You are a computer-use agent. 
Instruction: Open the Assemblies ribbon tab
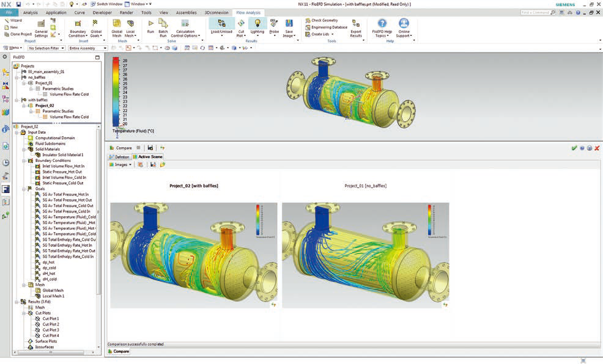186,12
